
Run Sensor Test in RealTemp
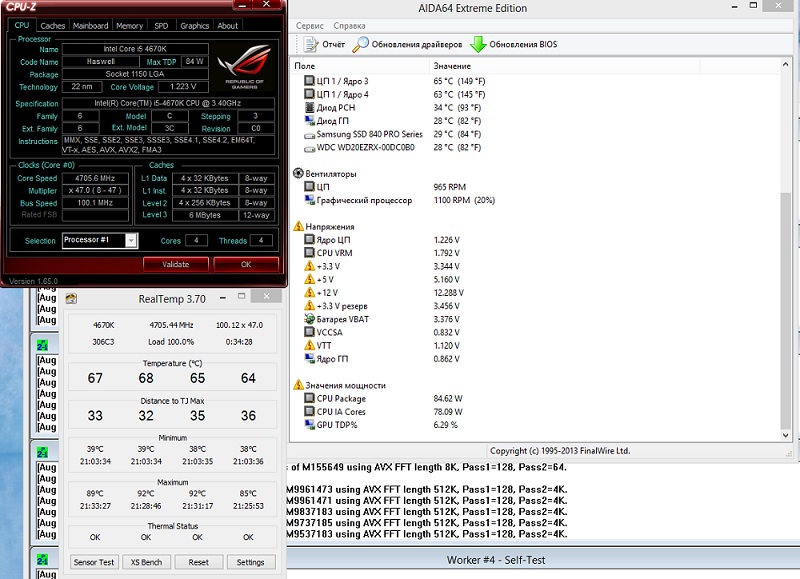[94, 562]
